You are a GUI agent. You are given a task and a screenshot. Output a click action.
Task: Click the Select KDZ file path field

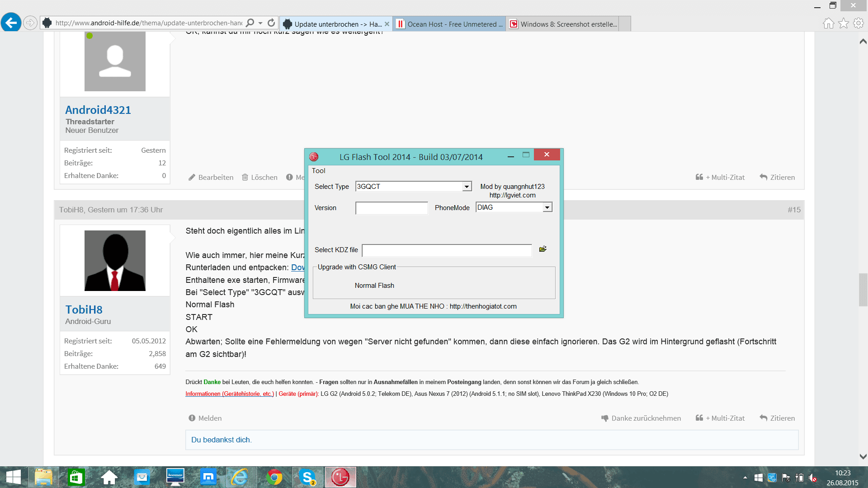tap(447, 250)
